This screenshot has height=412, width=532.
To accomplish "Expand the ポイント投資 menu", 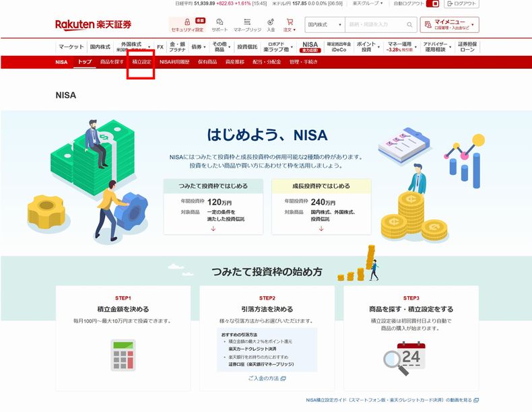I will [368, 47].
